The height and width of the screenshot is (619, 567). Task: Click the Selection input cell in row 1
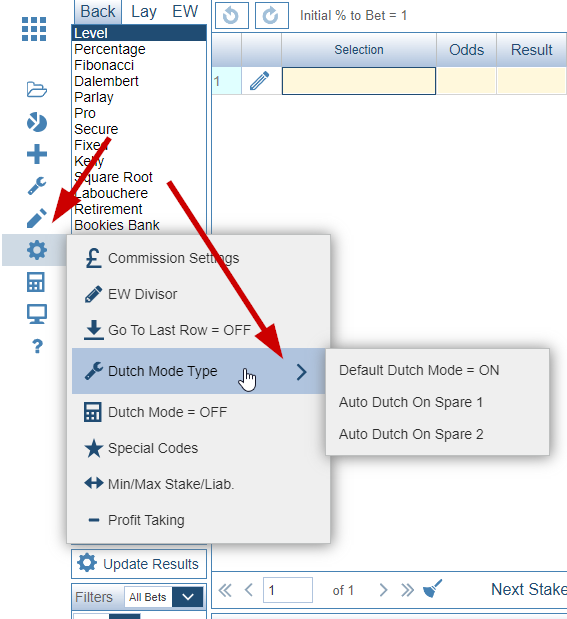point(359,81)
